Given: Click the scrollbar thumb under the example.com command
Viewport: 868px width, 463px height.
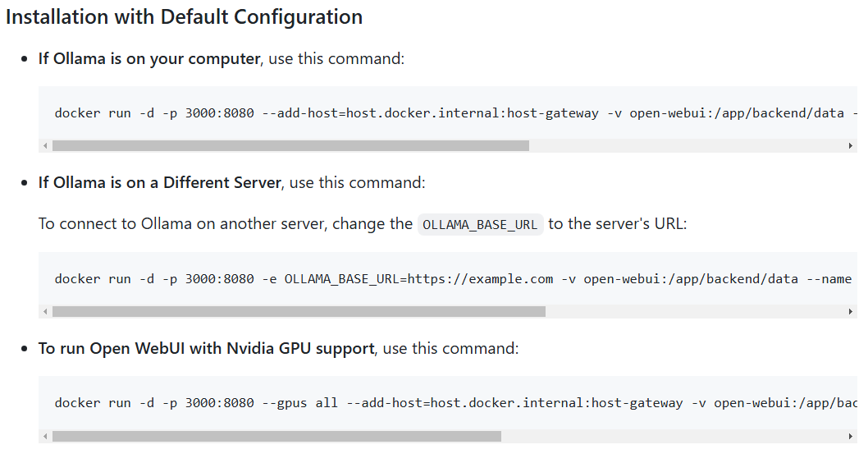Looking at the screenshot, I should click(x=299, y=312).
